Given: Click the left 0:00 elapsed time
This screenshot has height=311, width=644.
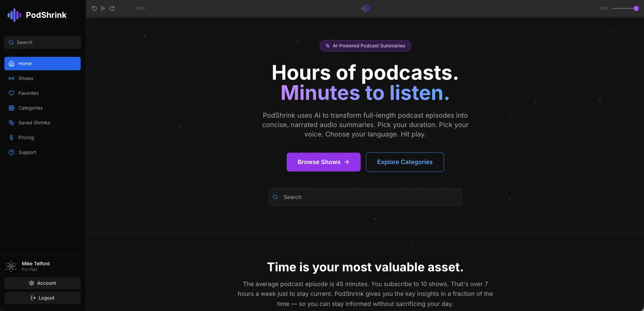Looking at the screenshot, I should [x=140, y=8].
